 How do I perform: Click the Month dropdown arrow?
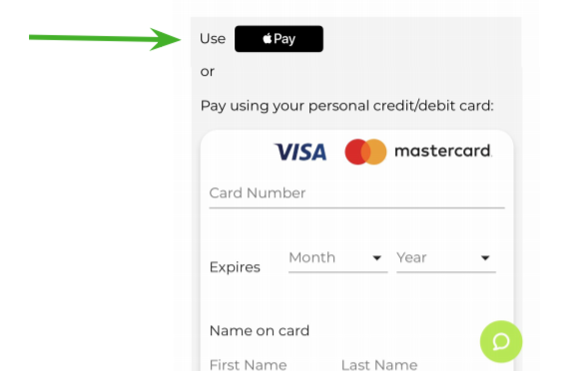point(377,258)
